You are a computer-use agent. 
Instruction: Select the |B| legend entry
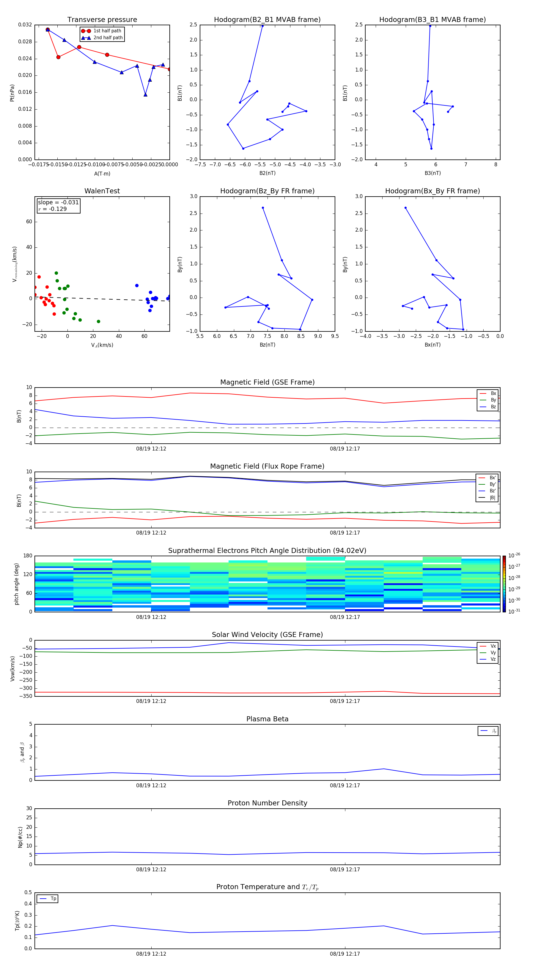487,498
